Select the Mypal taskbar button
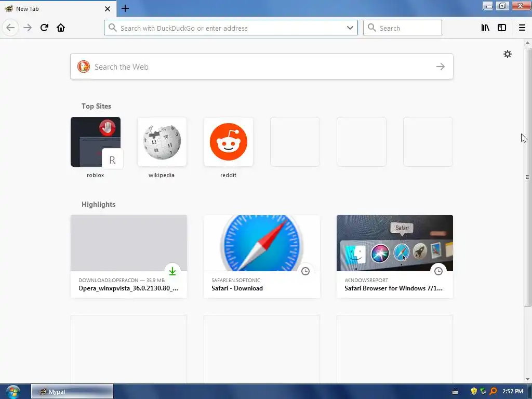The image size is (532, 399). click(x=72, y=392)
